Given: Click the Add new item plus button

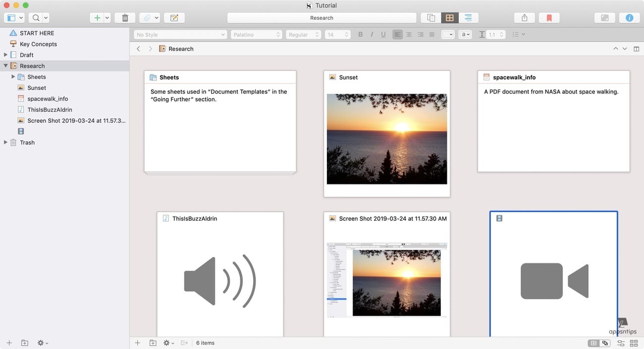Looking at the screenshot, I should tap(97, 18).
